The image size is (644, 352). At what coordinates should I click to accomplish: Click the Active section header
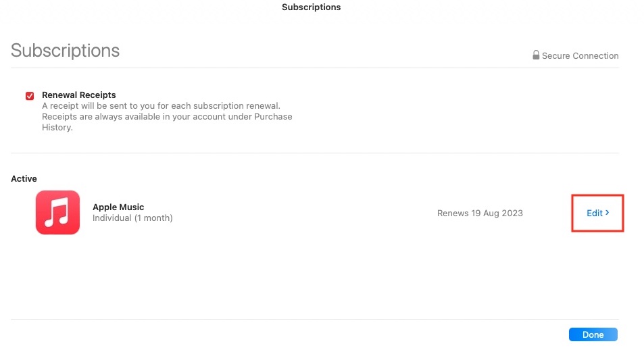point(24,179)
